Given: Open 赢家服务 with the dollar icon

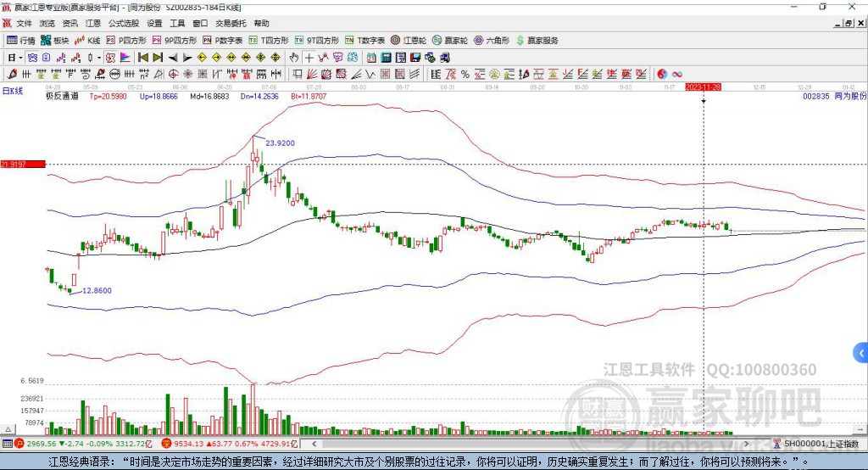Looking at the screenshot, I should pos(537,41).
